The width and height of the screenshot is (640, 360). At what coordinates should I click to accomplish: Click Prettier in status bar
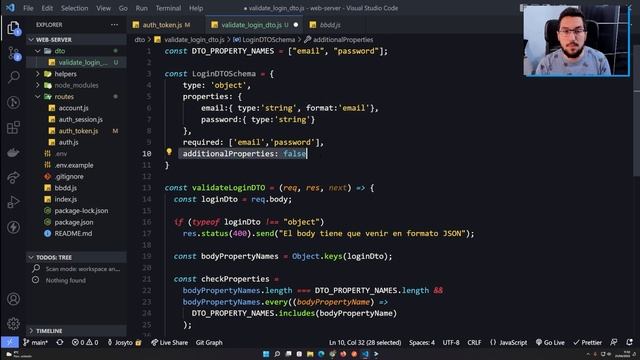587,342
